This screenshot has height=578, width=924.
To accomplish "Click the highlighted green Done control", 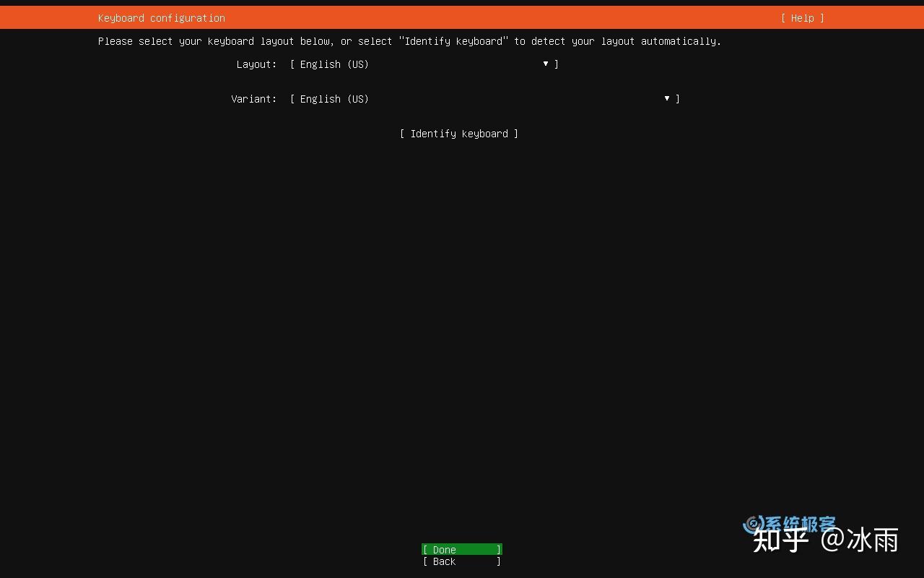I will 461,549.
